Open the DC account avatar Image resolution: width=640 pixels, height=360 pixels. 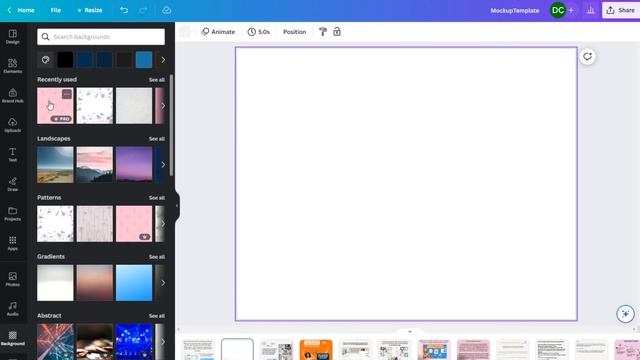click(x=558, y=10)
